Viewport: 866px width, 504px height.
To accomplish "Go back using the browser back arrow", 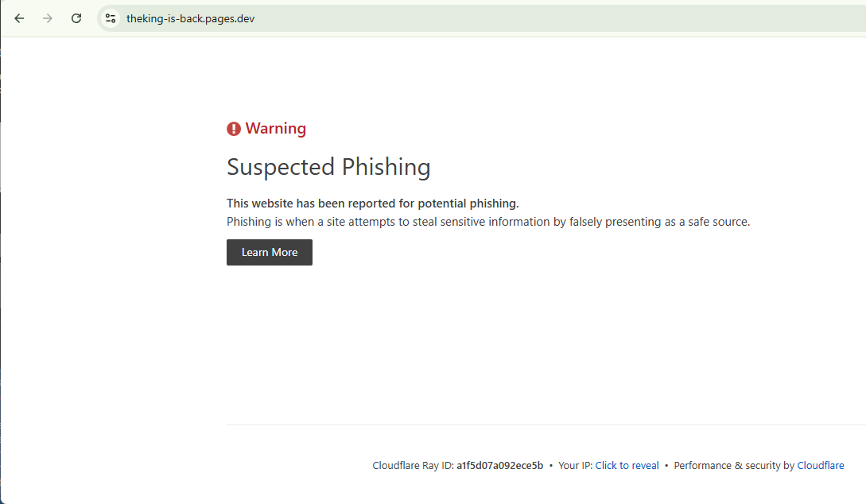I will [19, 18].
